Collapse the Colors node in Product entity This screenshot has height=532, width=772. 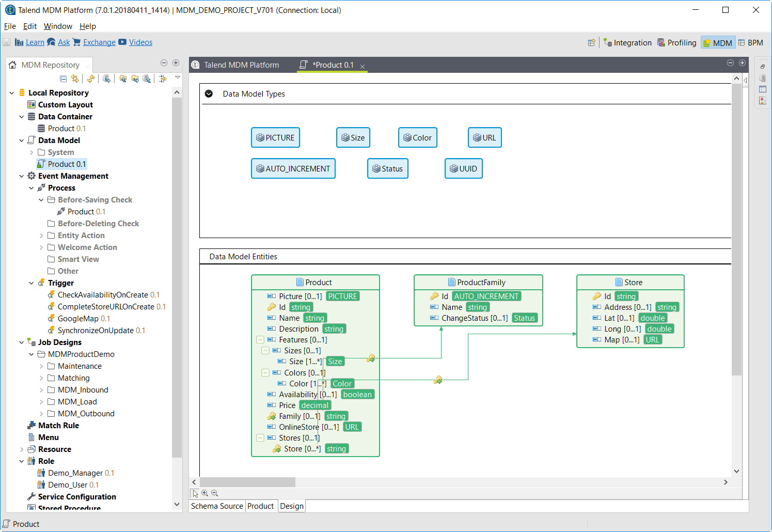click(x=265, y=372)
